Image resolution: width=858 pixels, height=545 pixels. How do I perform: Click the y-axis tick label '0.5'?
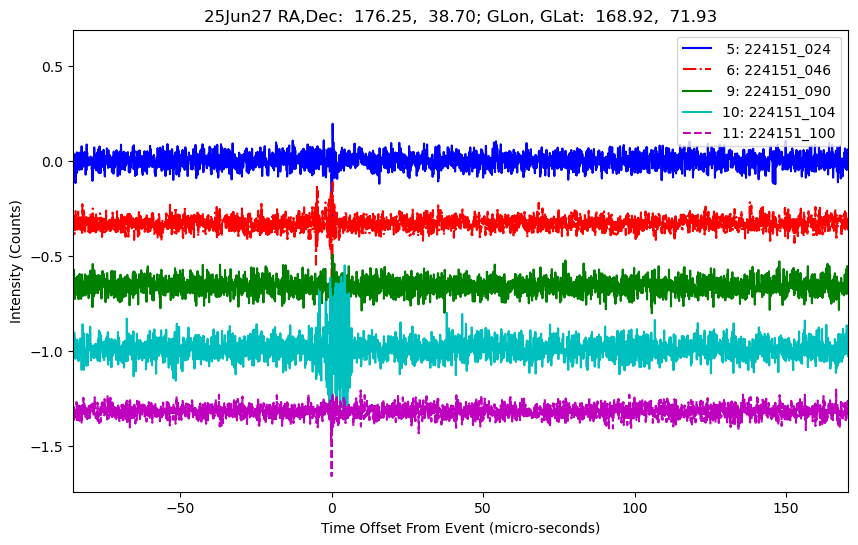(x=53, y=67)
